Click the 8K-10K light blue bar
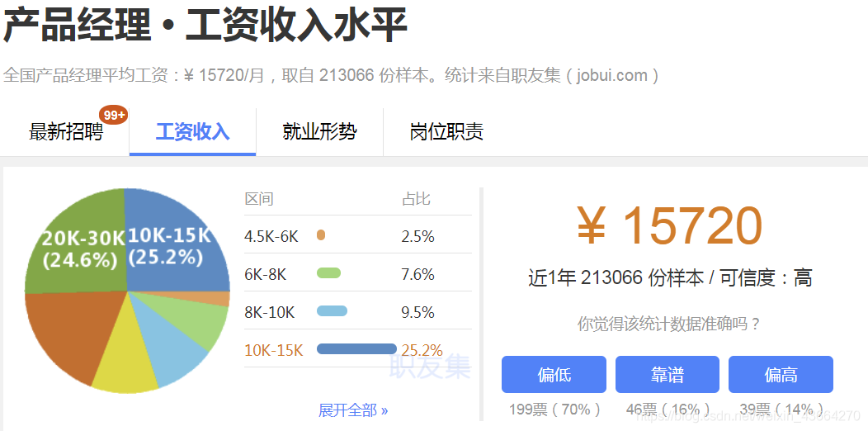This screenshot has width=868, height=431. point(333,310)
